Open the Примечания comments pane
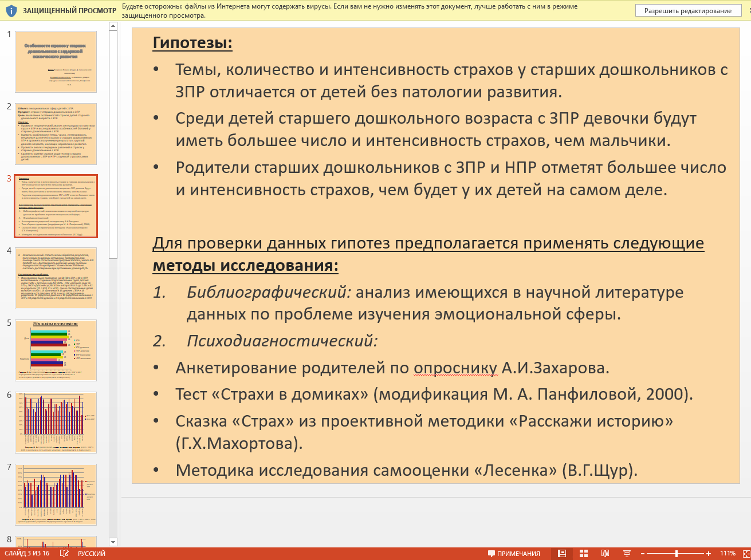This screenshot has height=560, width=751. 514,554
